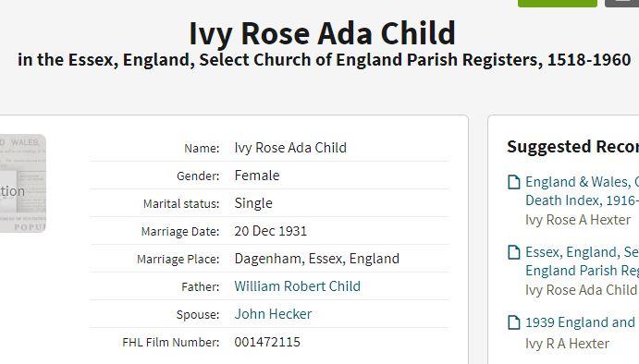Click document icon next to Essex Parish Registers record
The image size is (639, 364).
click(x=514, y=252)
